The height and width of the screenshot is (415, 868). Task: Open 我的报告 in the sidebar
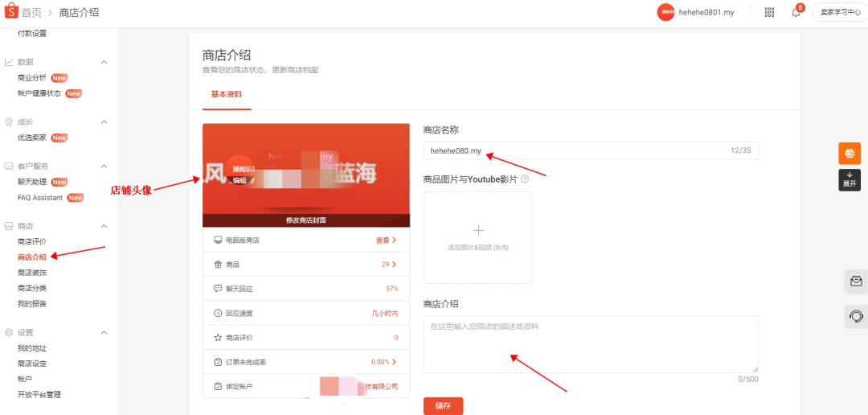pyautogui.click(x=32, y=304)
